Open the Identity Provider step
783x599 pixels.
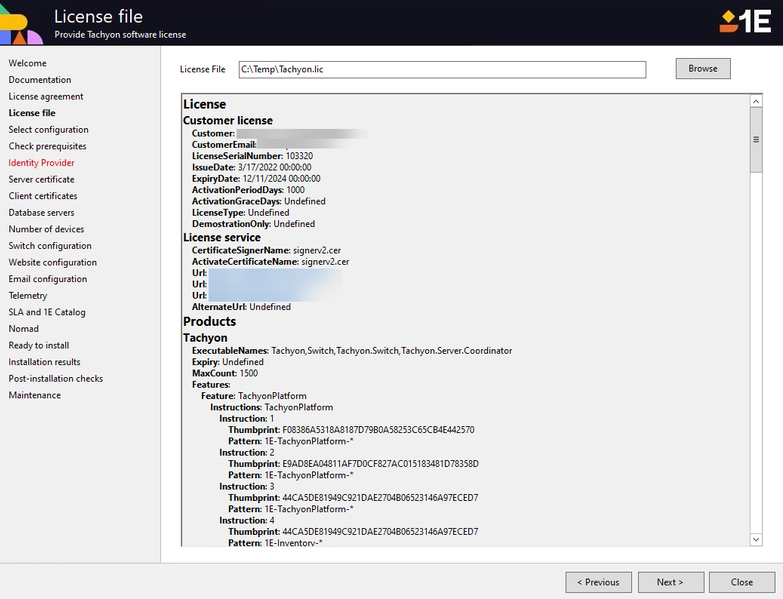[41, 163]
